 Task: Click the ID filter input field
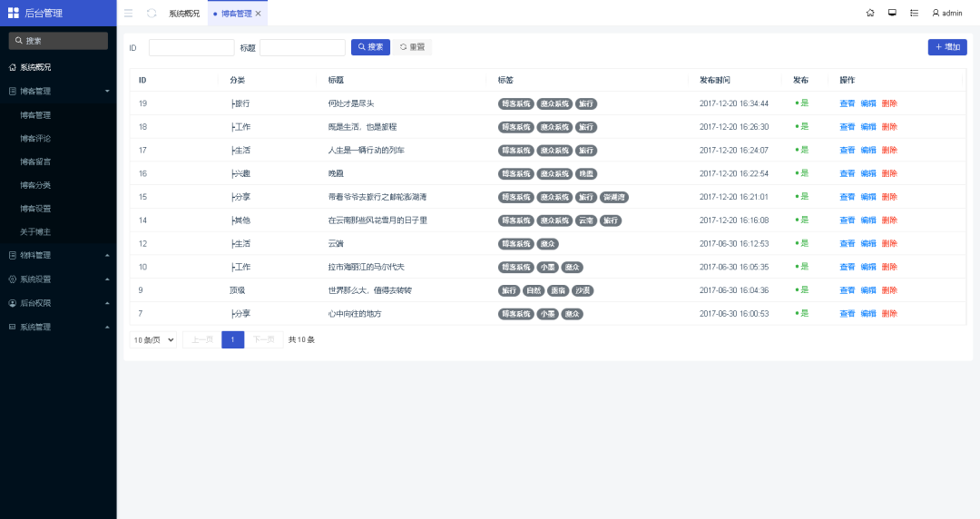coord(191,47)
